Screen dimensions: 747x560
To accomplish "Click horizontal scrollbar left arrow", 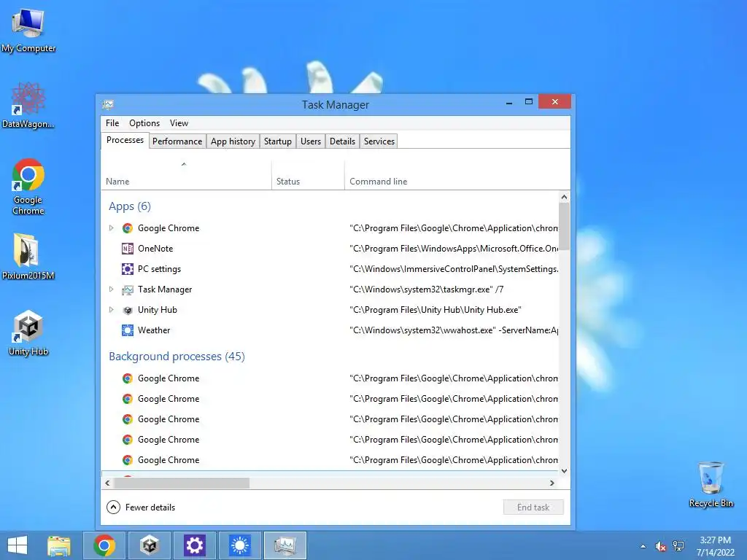I will tap(108, 483).
